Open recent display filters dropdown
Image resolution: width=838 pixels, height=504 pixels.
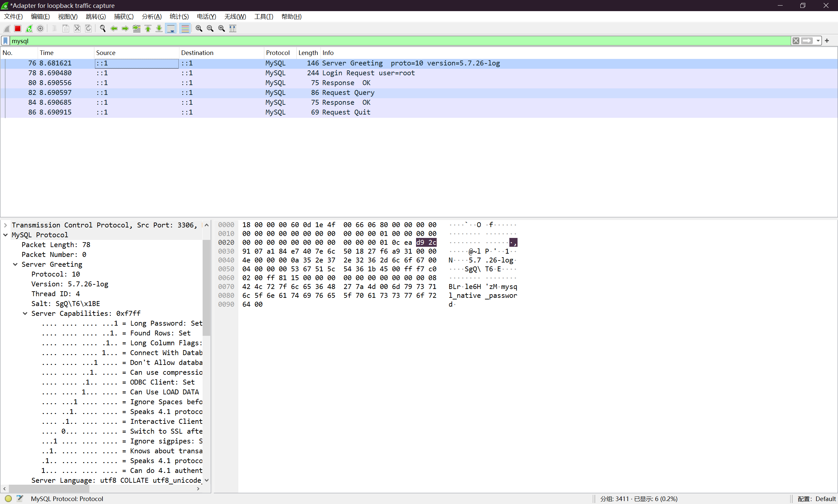[x=818, y=41]
